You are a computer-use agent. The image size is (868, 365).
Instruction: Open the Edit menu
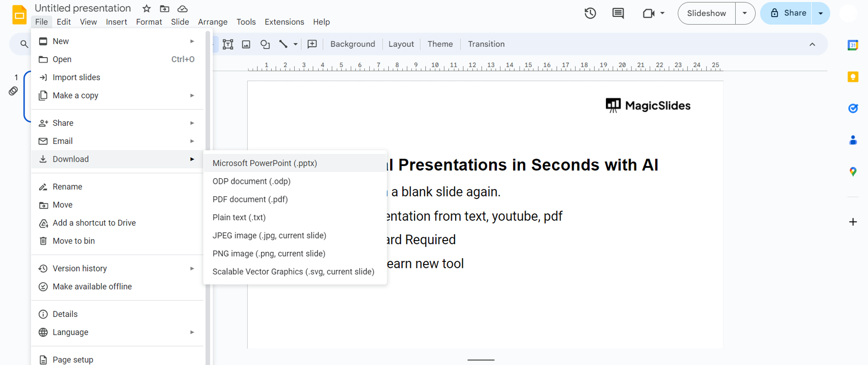(x=64, y=22)
